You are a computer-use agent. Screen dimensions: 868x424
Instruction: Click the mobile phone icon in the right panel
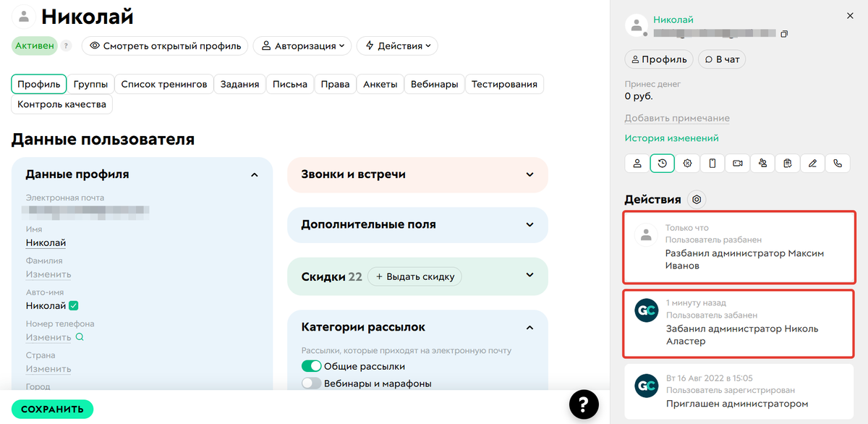[x=712, y=163]
